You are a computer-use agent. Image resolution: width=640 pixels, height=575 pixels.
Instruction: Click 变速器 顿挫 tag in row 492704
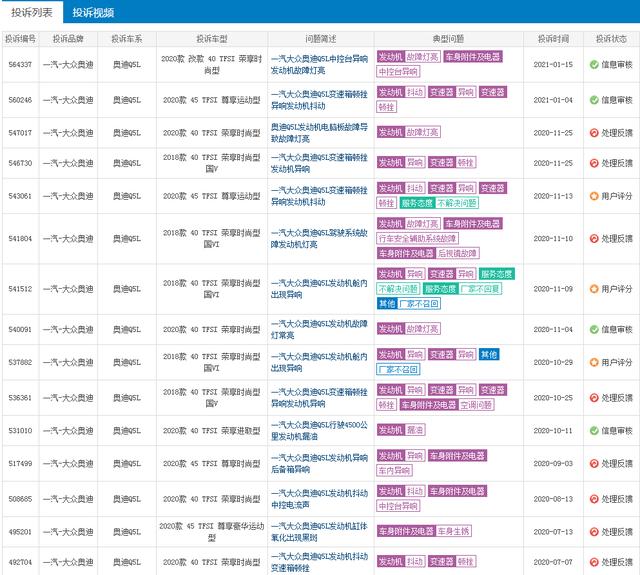click(x=452, y=562)
